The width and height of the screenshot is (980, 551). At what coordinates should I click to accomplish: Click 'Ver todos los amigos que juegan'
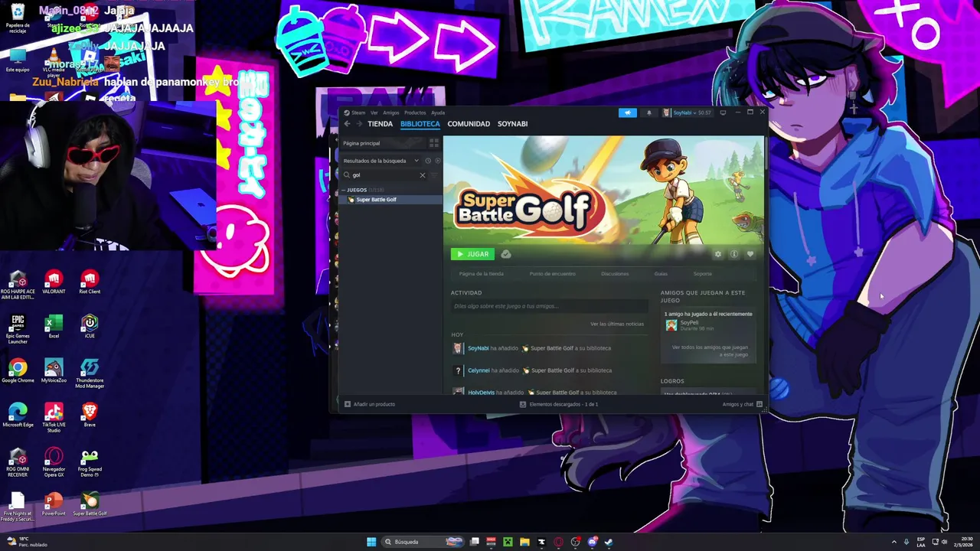pyautogui.click(x=710, y=351)
